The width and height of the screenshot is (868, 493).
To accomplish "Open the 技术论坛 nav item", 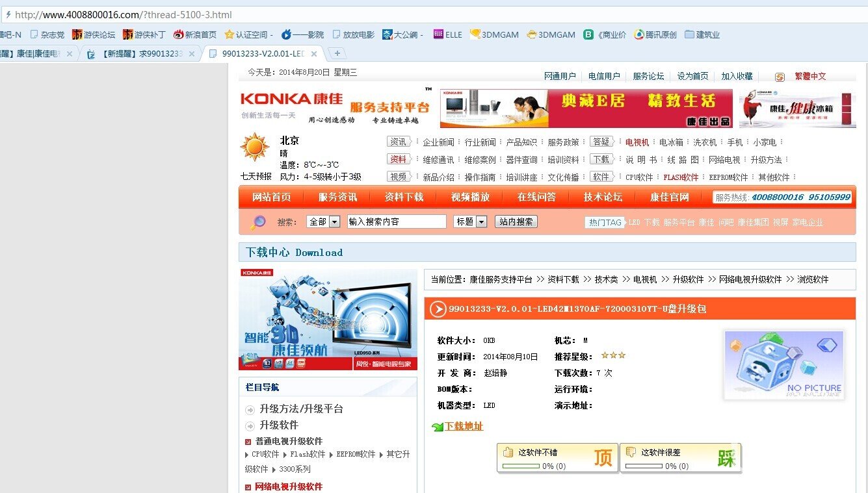I will 603,197.
